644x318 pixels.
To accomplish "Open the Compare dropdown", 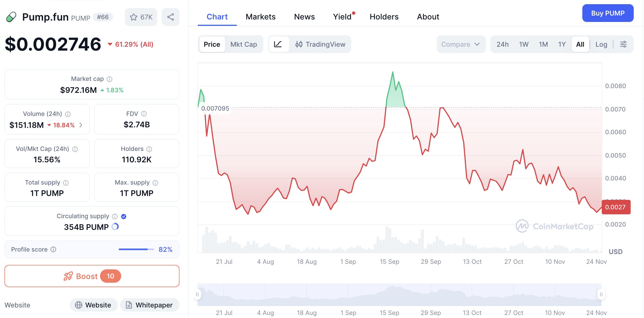I will 460,44.
